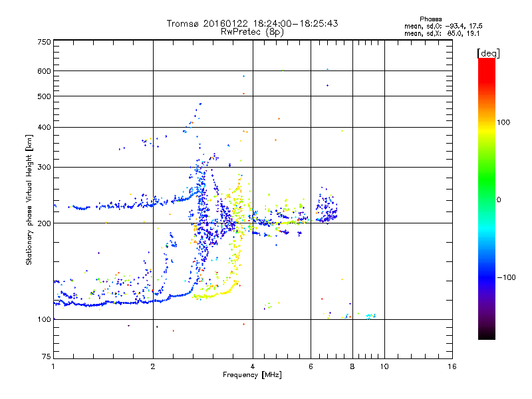Click the plot title 'Tromsø 20160122 18:24:00-18:25:43'
Screen dimensions: 532x399
pos(252,23)
